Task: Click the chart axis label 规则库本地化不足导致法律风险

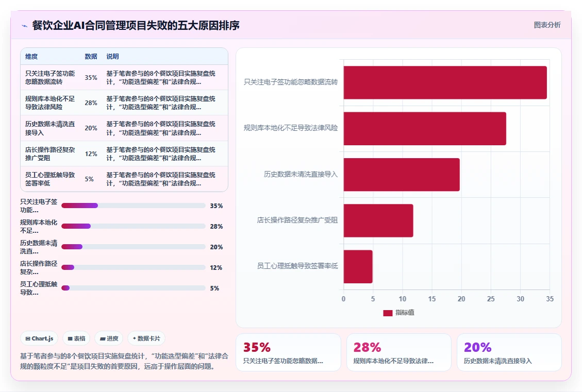Action: tap(291, 128)
